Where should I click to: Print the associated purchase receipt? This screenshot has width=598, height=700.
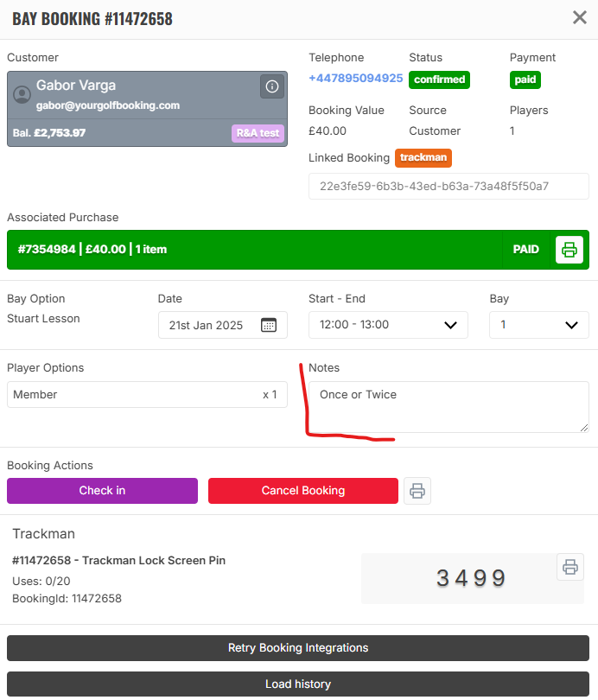pyautogui.click(x=569, y=250)
